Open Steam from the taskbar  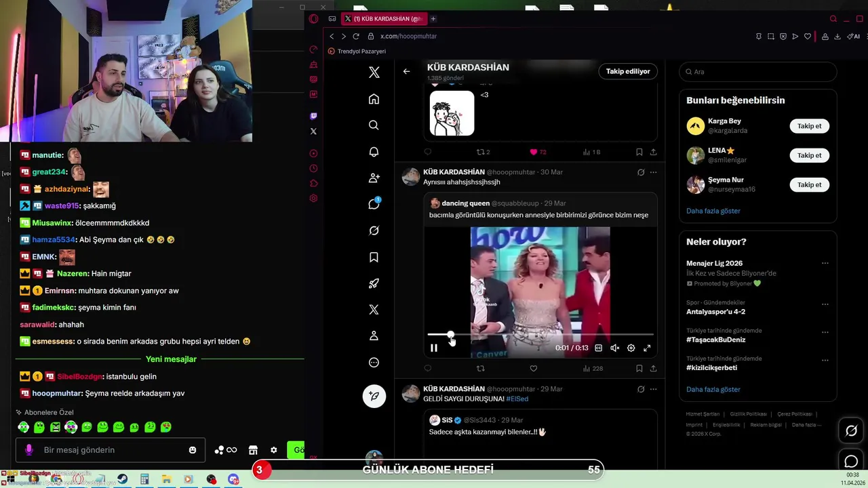pyautogui.click(x=123, y=479)
